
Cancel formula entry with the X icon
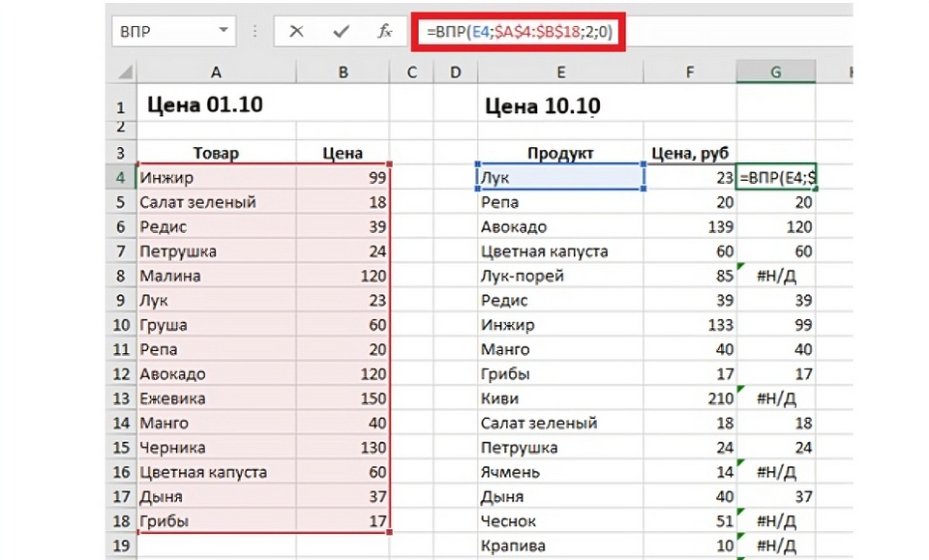(296, 32)
